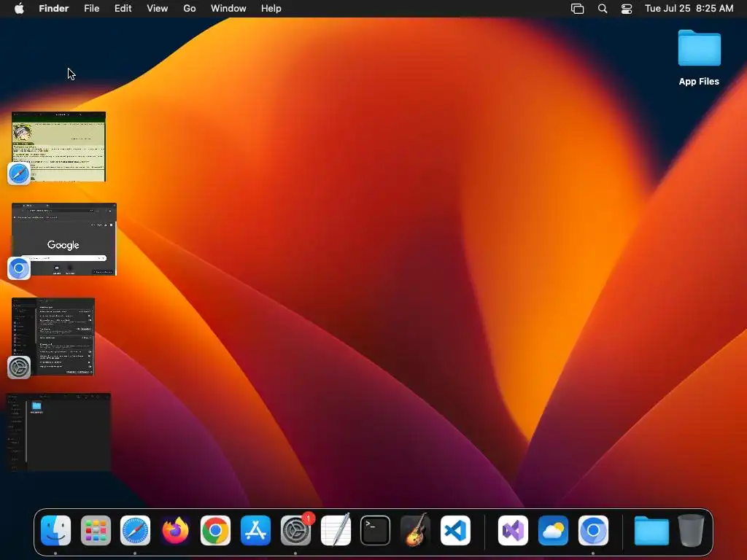Open Launchpad in the Dock

coord(96,531)
